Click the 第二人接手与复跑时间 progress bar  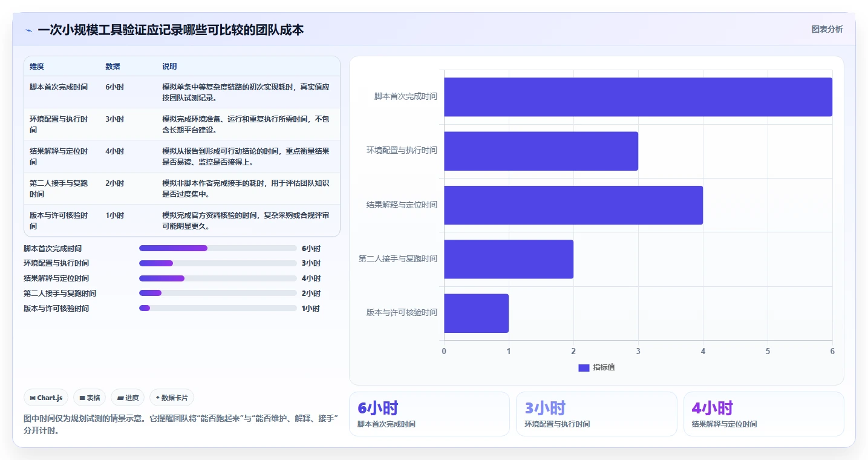pos(218,293)
